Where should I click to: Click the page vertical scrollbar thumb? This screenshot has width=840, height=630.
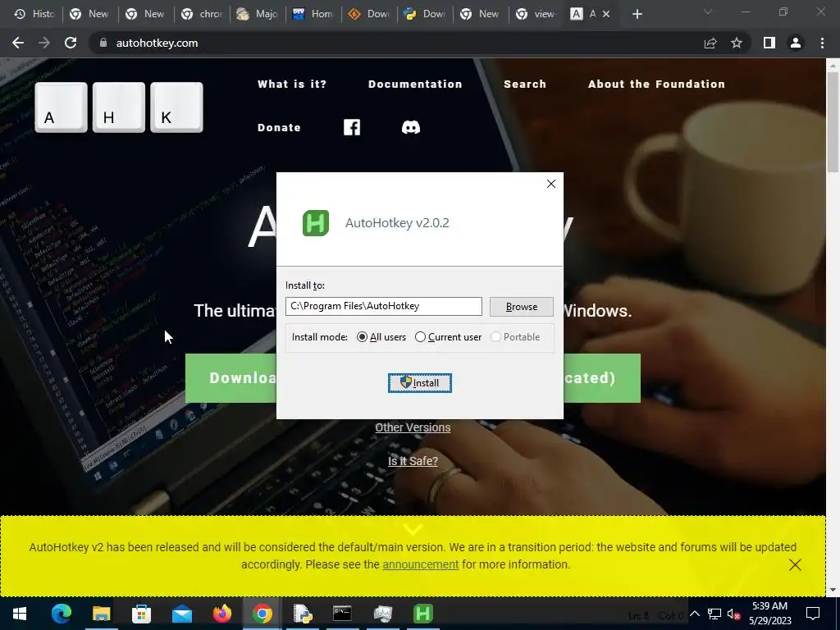pyautogui.click(x=833, y=123)
